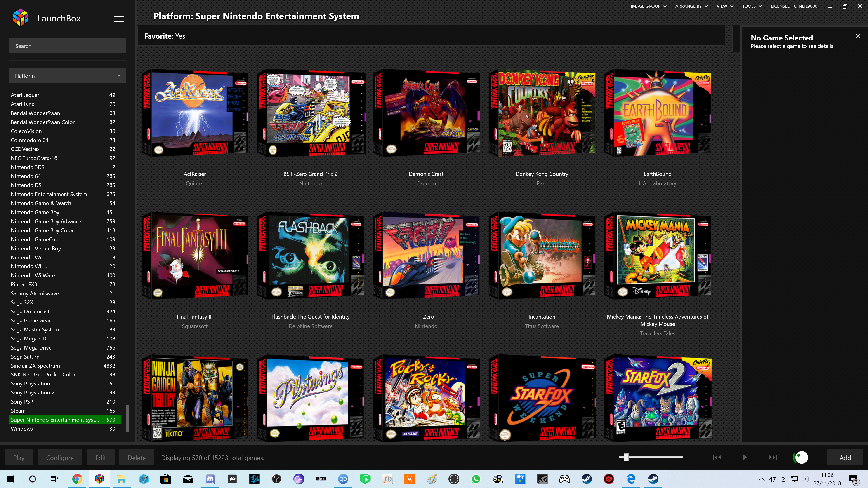Select the Ninja Gaiden Trilogy cover
The width and height of the screenshot is (868, 488).
(x=195, y=398)
